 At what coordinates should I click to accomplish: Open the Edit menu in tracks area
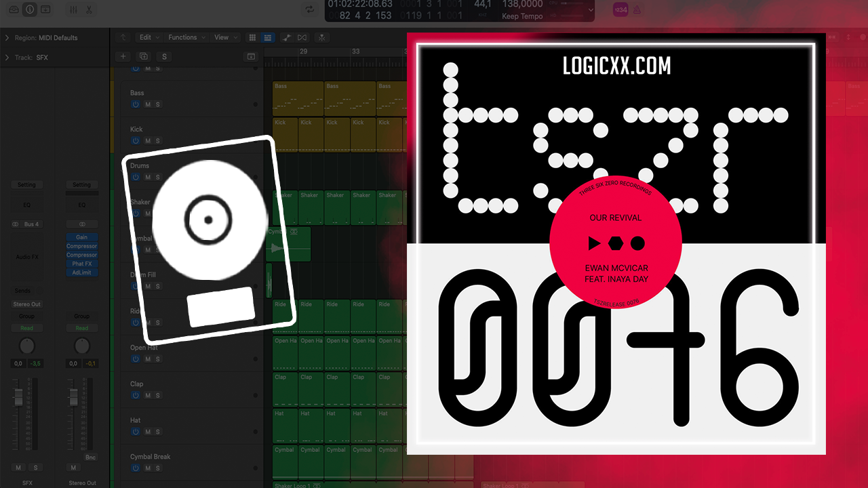[x=147, y=38]
